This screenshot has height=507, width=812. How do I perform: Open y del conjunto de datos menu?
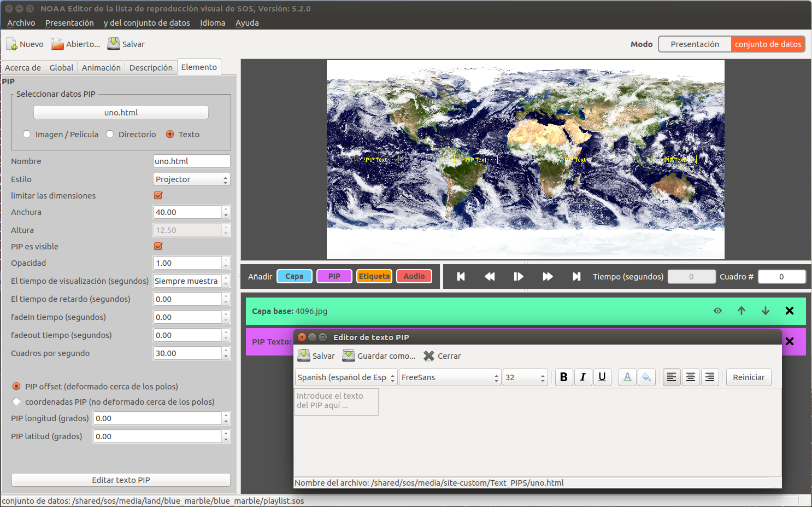click(147, 23)
